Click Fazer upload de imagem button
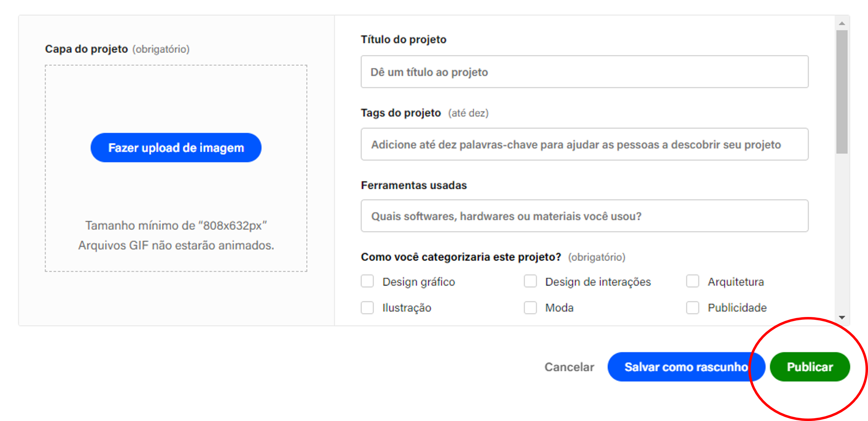Image resolution: width=868 pixels, height=421 pixels. pos(176,147)
